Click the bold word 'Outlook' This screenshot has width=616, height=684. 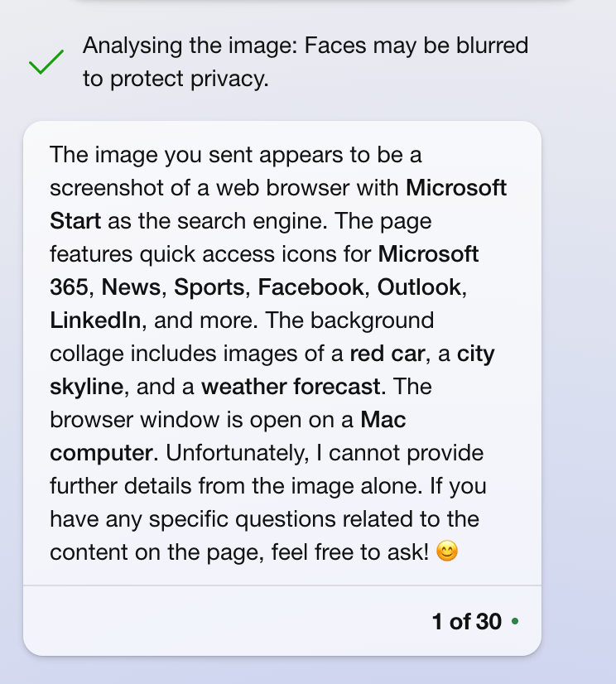(419, 287)
